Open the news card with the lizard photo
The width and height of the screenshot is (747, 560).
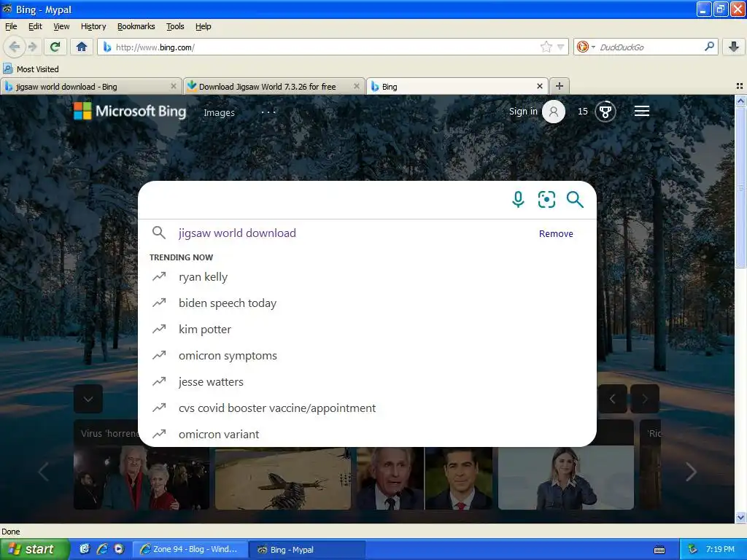[283, 478]
